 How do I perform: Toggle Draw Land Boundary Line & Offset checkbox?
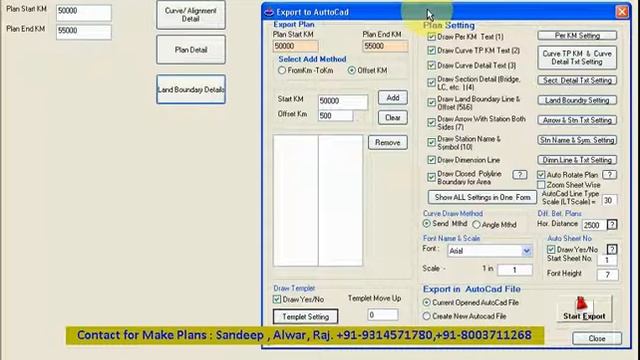(431, 102)
